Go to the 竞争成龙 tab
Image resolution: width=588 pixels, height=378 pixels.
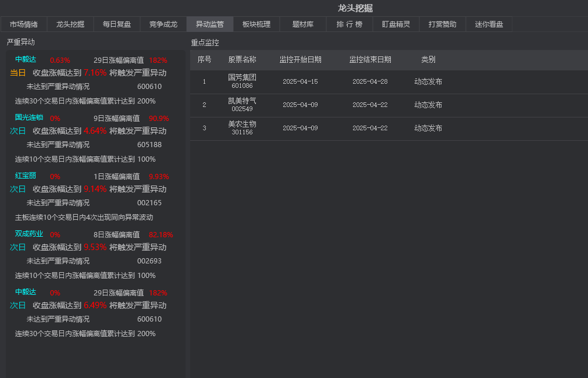tap(163, 24)
